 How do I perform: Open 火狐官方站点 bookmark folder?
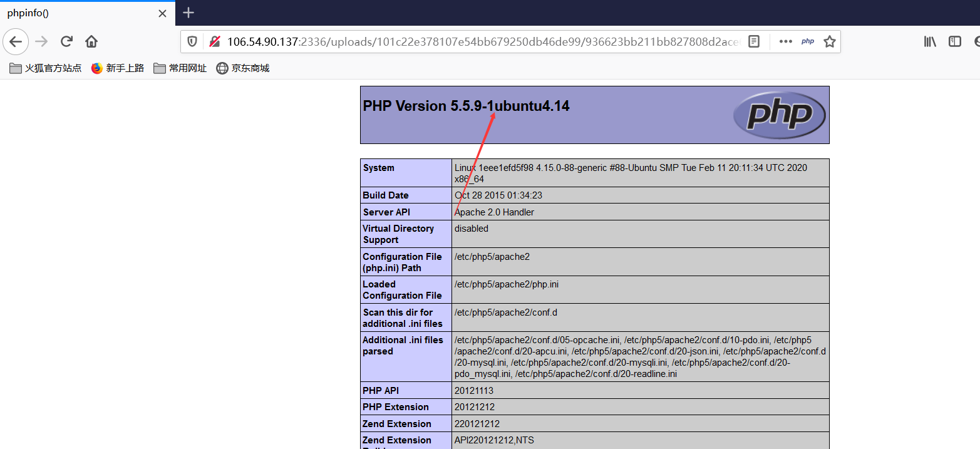pos(46,68)
